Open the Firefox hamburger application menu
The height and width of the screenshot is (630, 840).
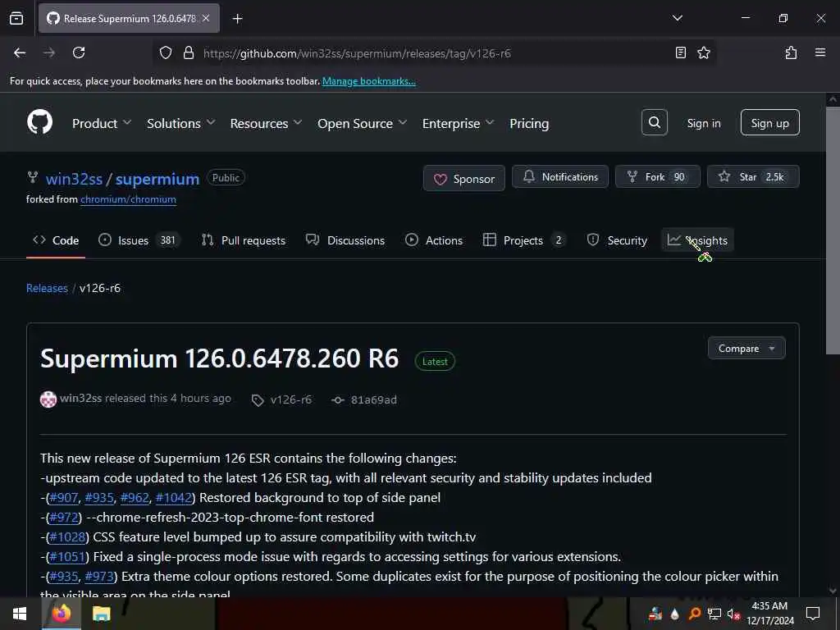(x=820, y=52)
